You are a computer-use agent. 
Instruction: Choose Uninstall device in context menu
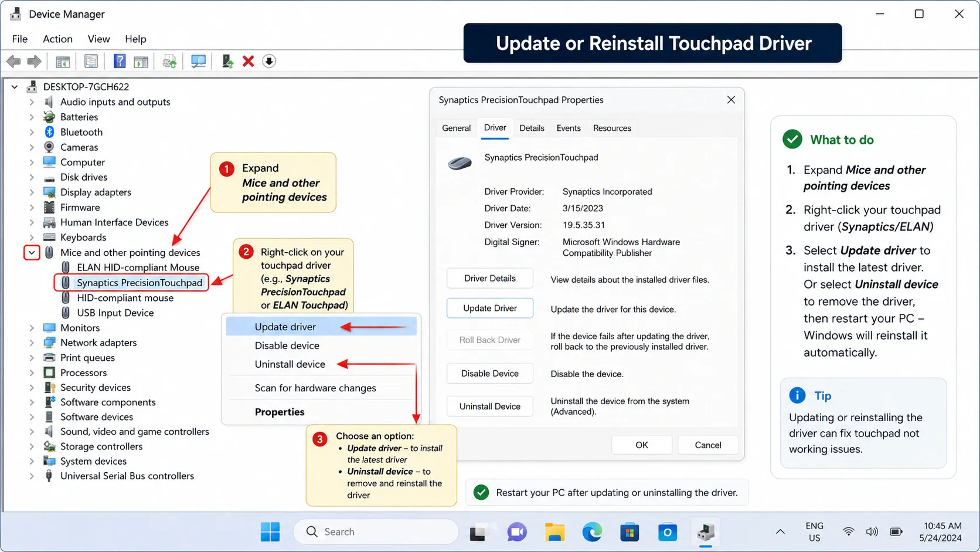click(321, 364)
